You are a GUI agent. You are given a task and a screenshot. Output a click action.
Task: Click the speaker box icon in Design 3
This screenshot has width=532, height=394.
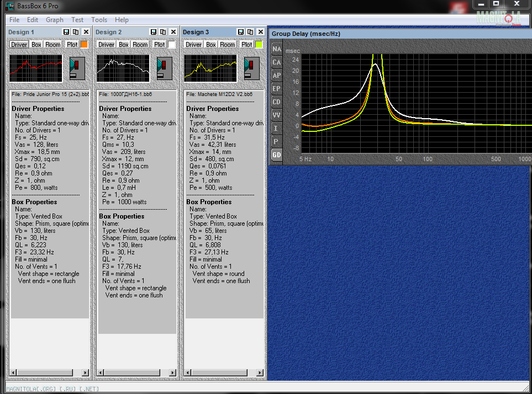click(x=251, y=68)
